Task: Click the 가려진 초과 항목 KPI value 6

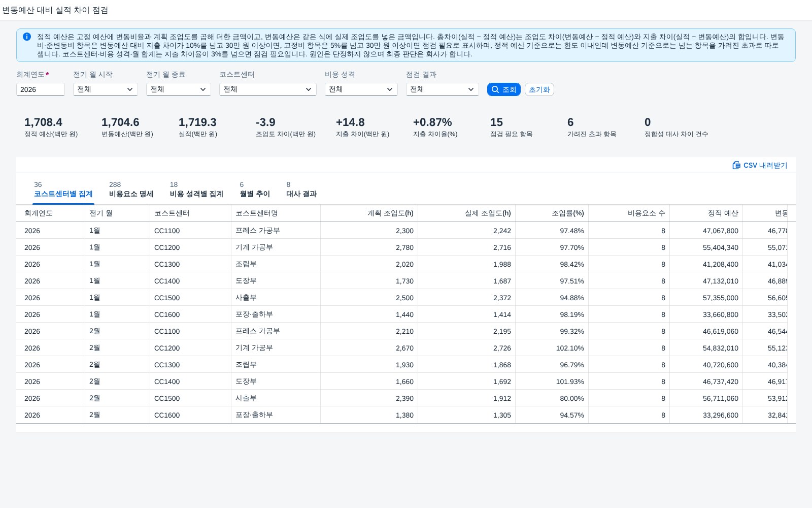Action: coord(570,122)
